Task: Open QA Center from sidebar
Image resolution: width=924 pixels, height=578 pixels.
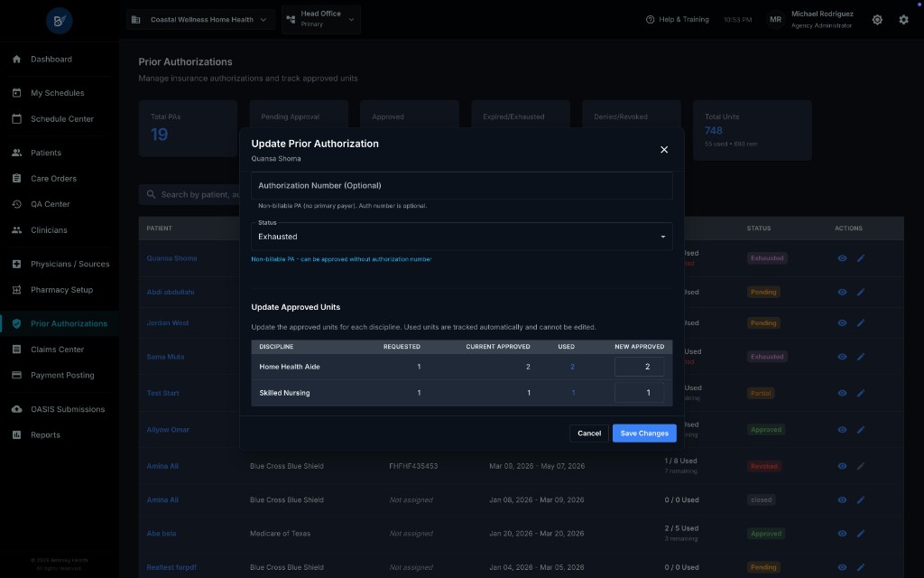Action: [51, 204]
